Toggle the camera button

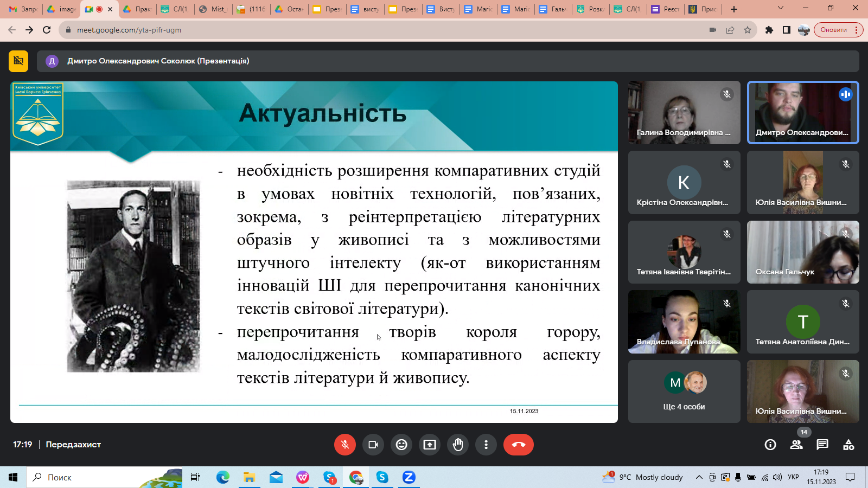pyautogui.click(x=373, y=445)
